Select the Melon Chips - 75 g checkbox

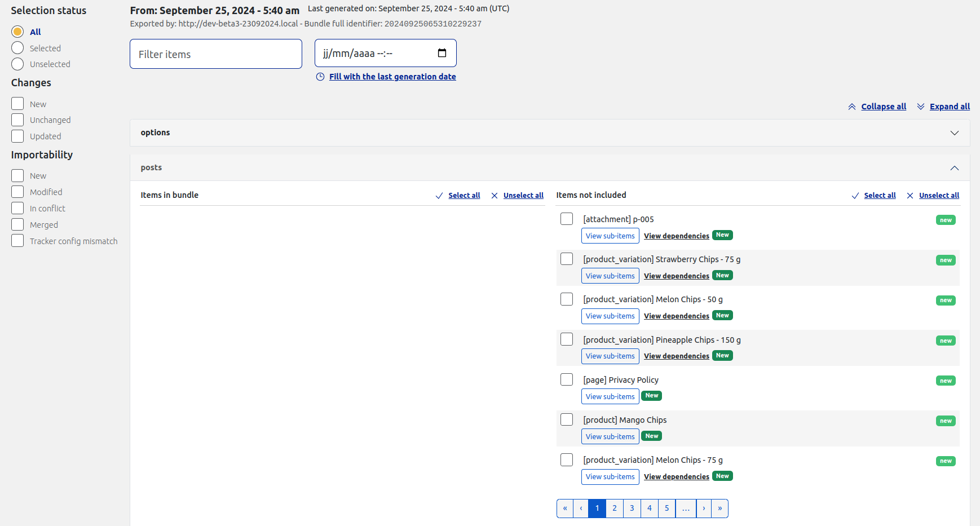pyautogui.click(x=567, y=460)
